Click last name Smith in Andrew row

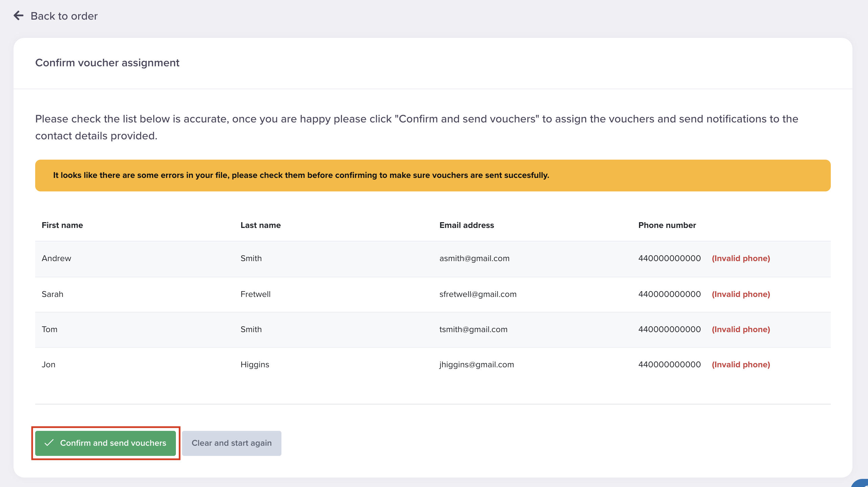click(x=251, y=258)
